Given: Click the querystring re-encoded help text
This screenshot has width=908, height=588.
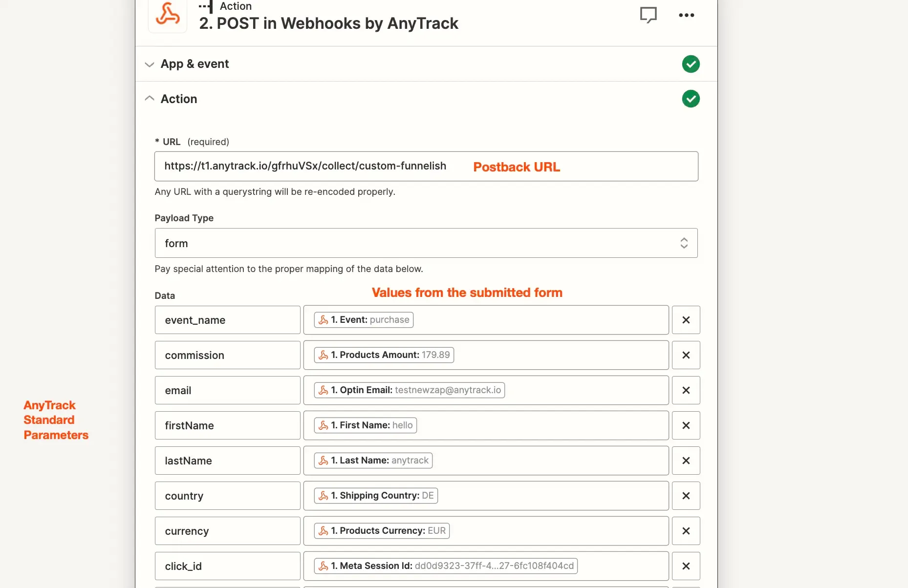Looking at the screenshot, I should pos(275,191).
